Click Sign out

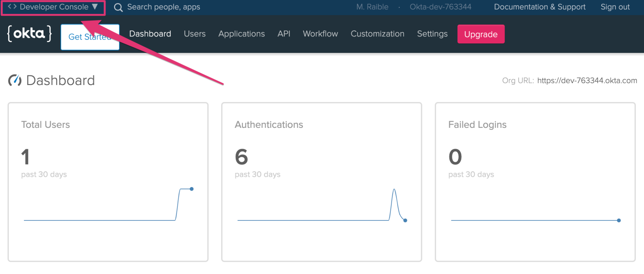(x=615, y=7)
